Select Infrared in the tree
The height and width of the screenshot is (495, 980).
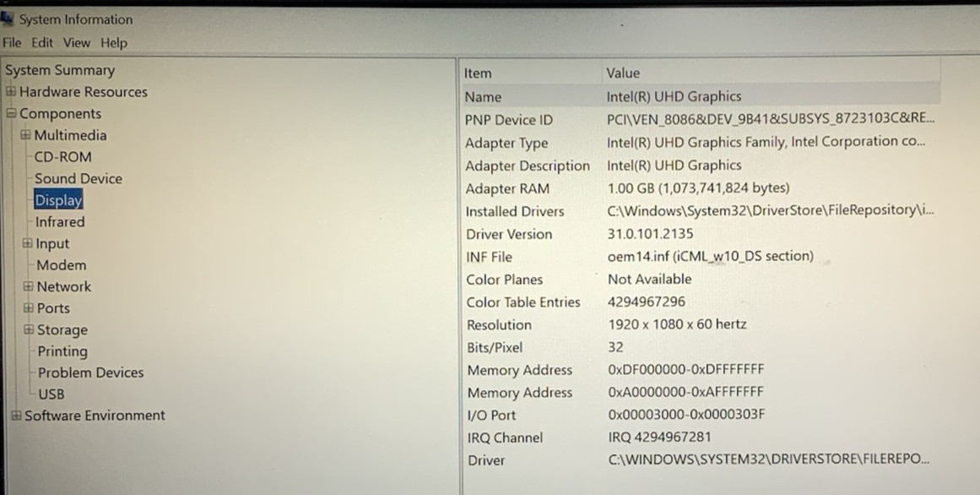[59, 221]
